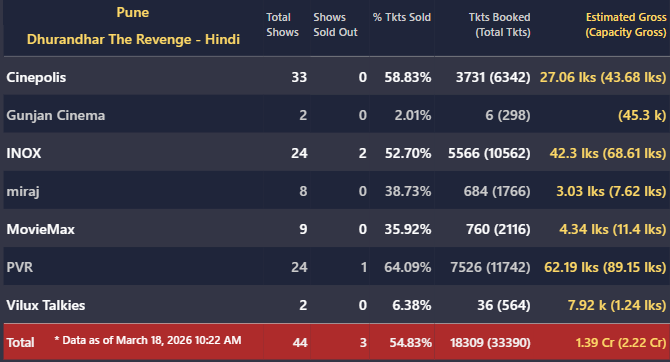Click MovieMax total shows value 9
Screen dimensions: 670x362
click(303, 230)
